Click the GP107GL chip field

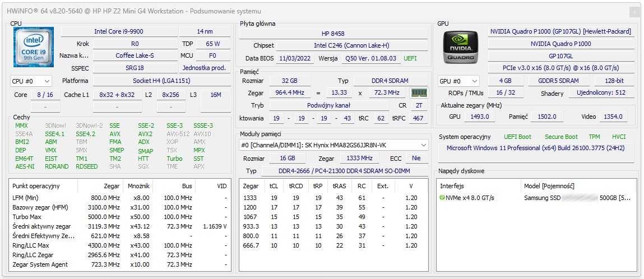(x=560, y=56)
